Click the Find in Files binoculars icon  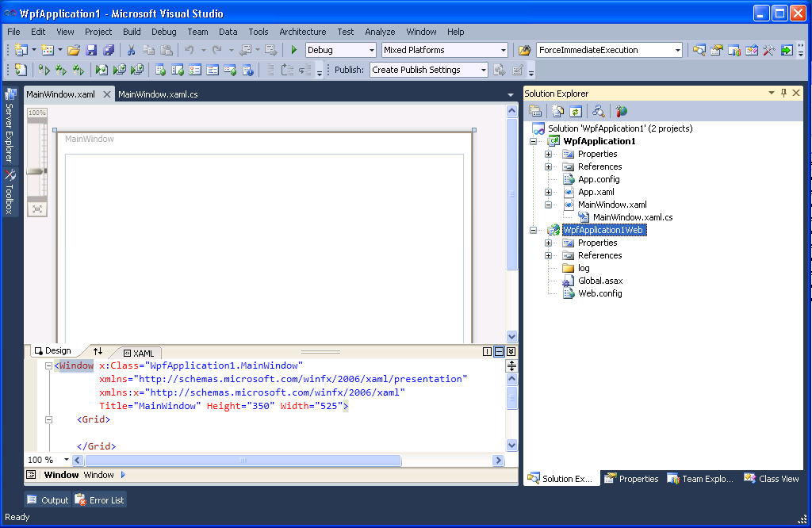tap(525, 50)
